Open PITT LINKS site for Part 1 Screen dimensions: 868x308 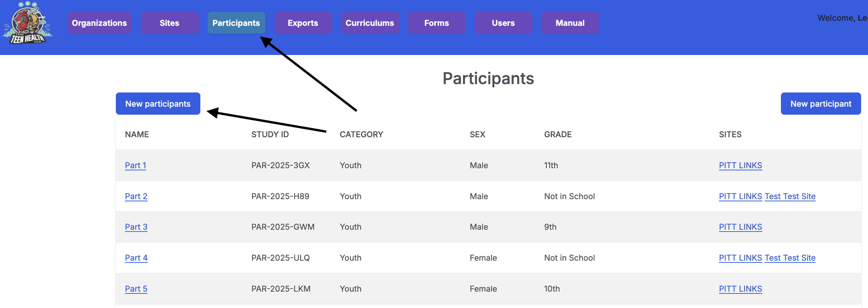pyautogui.click(x=741, y=165)
